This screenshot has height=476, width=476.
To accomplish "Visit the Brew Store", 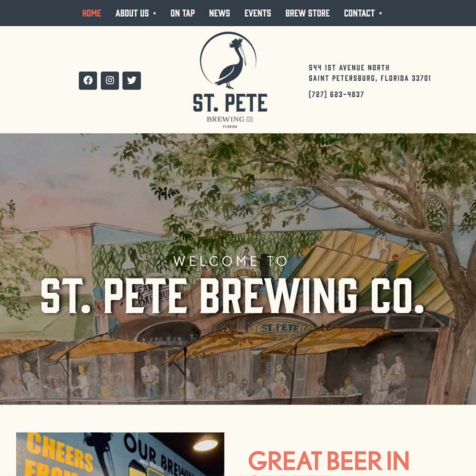I will pos(307,13).
